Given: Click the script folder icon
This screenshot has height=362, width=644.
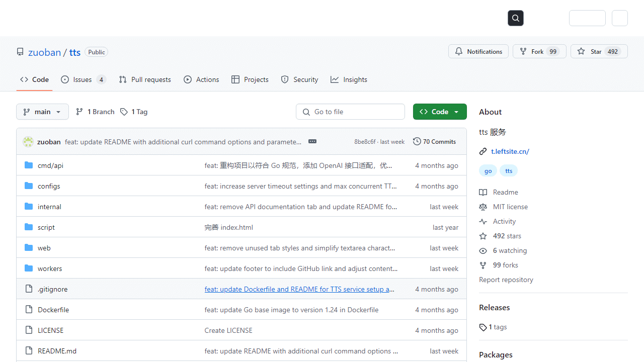Looking at the screenshot, I should click(29, 227).
